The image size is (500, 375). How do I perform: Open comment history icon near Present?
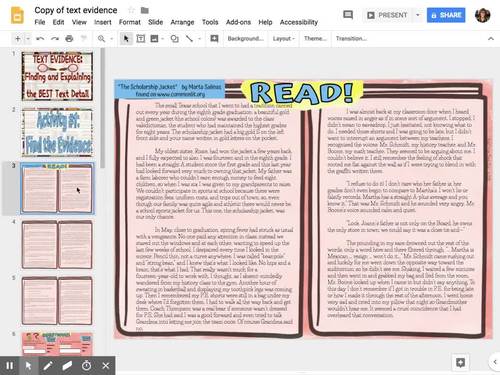[x=348, y=15]
